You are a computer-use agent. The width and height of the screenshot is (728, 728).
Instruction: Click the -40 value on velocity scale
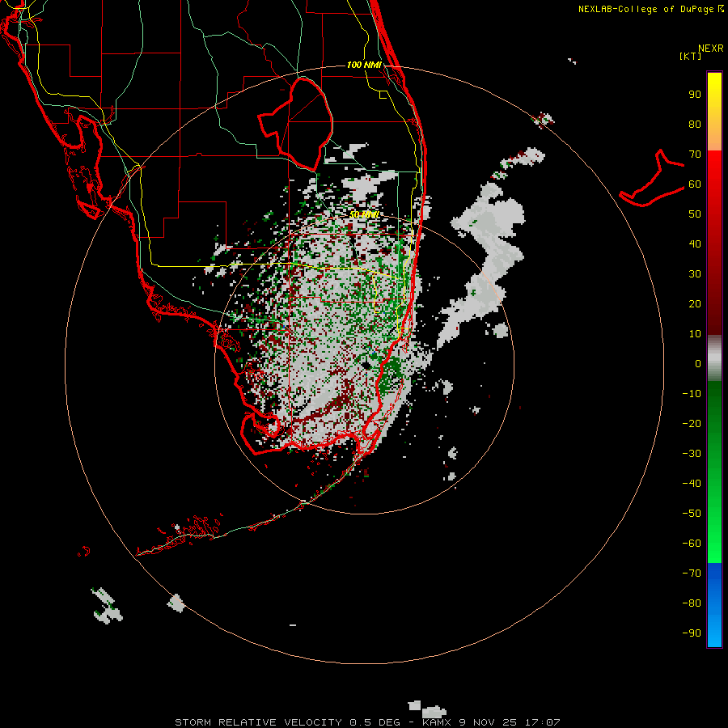point(692,484)
